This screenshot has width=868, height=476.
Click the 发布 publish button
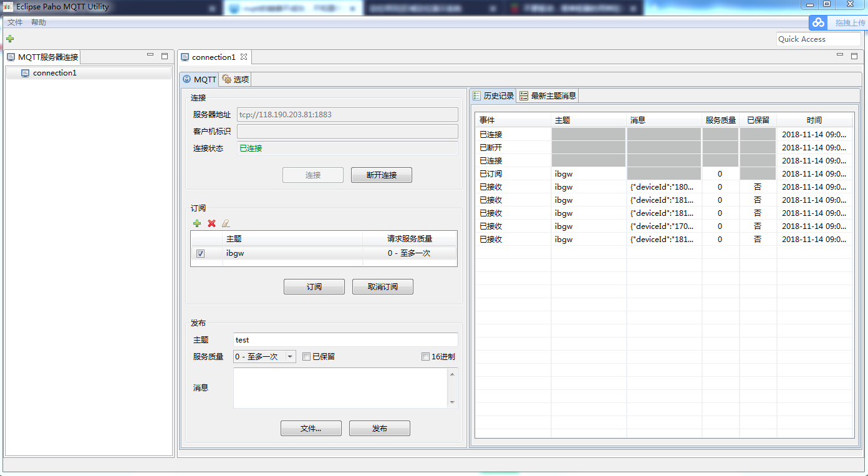pyautogui.click(x=380, y=429)
